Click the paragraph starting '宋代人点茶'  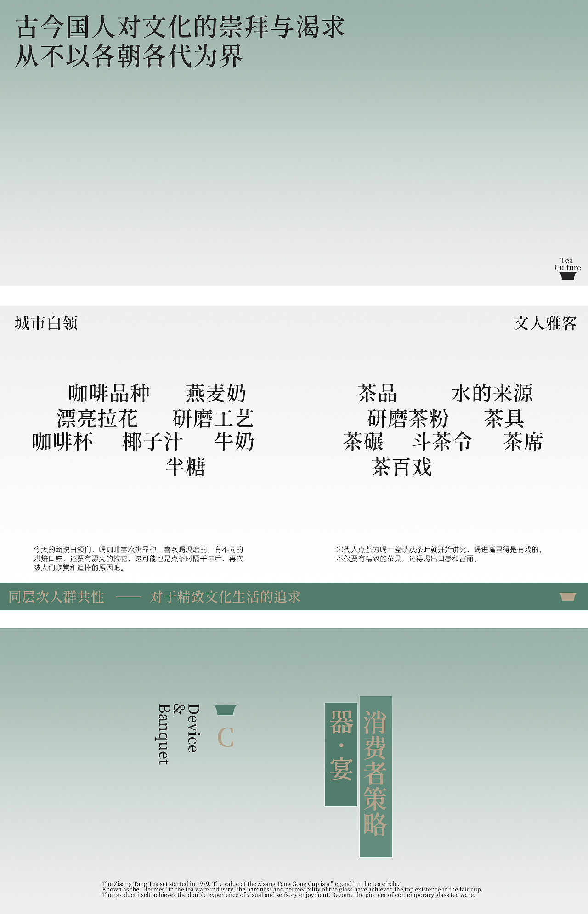click(x=440, y=554)
